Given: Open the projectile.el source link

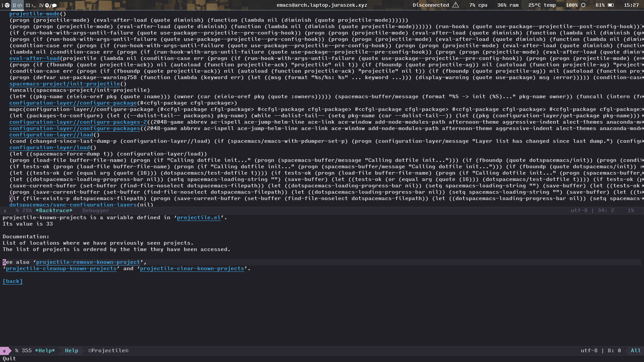Looking at the screenshot, I should (x=199, y=218).
